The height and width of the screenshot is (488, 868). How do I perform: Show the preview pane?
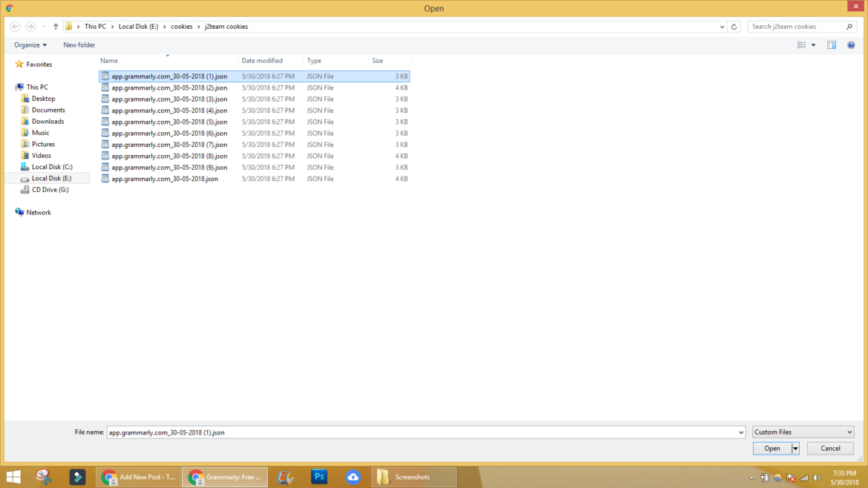pos(832,44)
